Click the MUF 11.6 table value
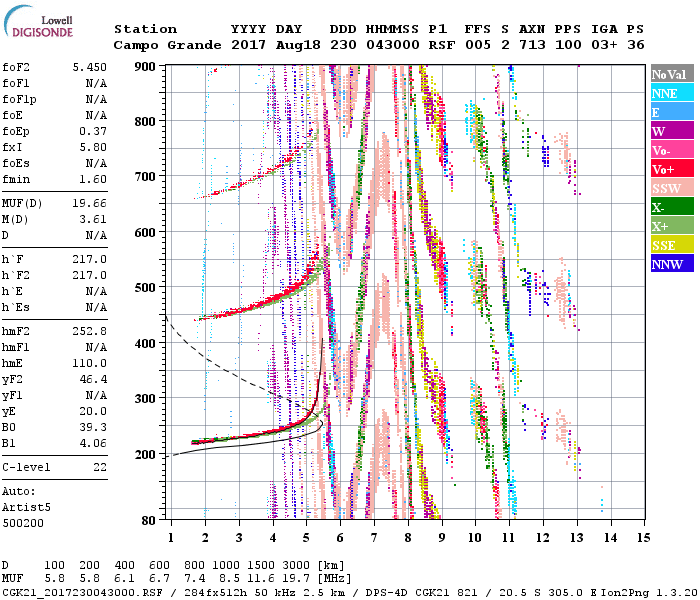Screen dimensions: 700x600 click(x=261, y=578)
